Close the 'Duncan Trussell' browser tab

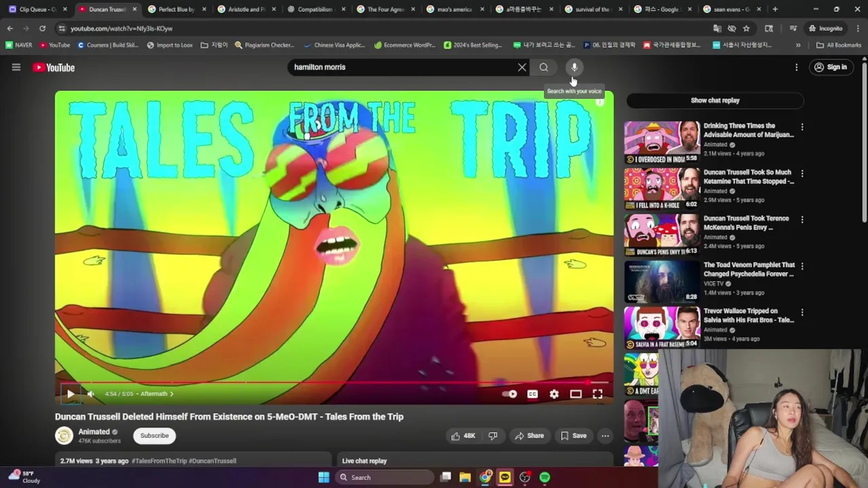pyautogui.click(x=134, y=9)
